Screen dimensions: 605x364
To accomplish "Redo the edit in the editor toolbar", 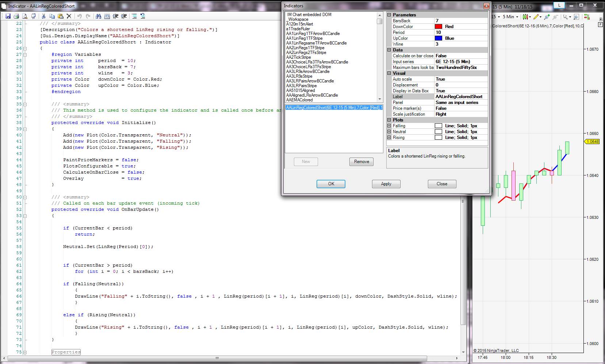I will (x=88, y=16).
